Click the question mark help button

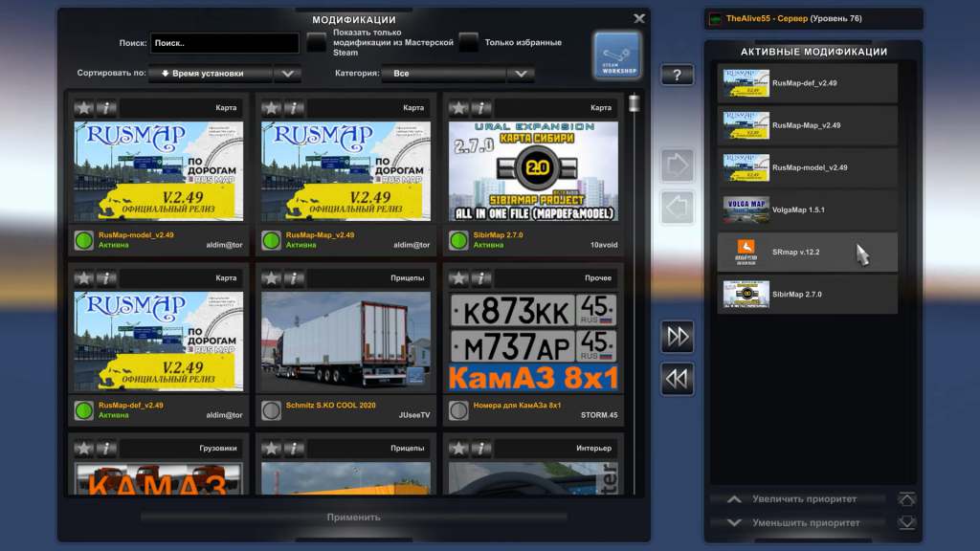[677, 75]
